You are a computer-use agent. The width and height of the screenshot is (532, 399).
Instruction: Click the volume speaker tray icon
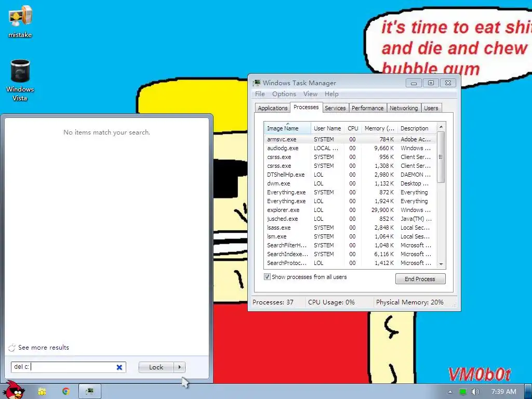(x=475, y=392)
